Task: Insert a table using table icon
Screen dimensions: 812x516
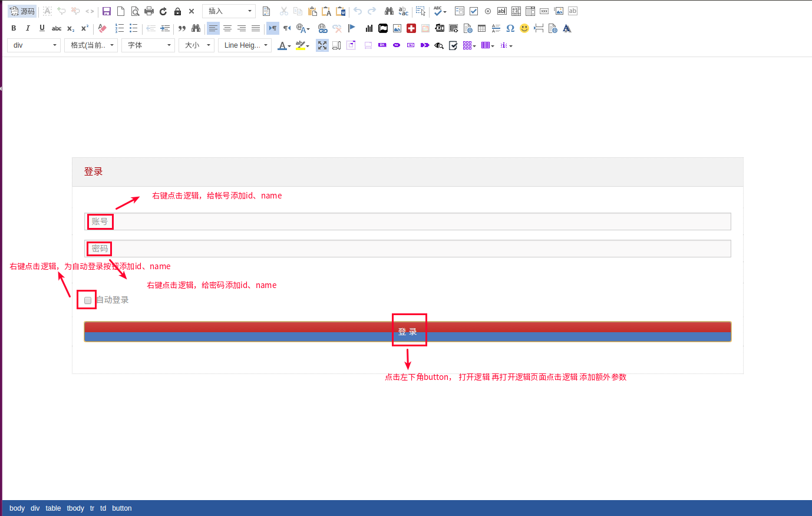Action: 482,28
